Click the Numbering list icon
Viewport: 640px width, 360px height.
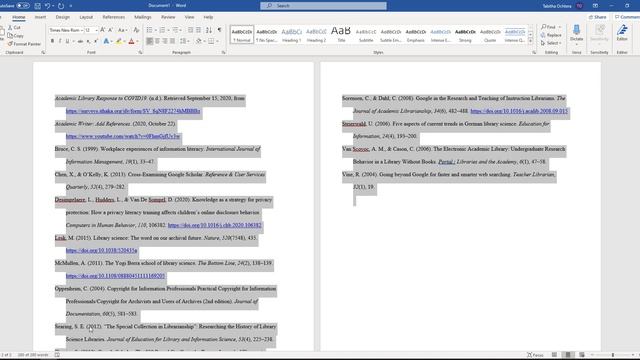(162, 30)
